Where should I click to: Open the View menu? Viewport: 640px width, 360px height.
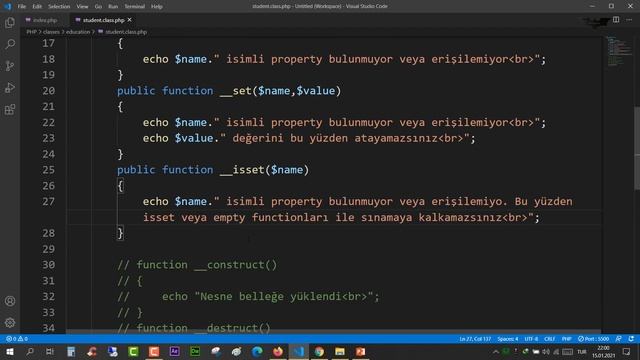pyautogui.click(x=82, y=6)
